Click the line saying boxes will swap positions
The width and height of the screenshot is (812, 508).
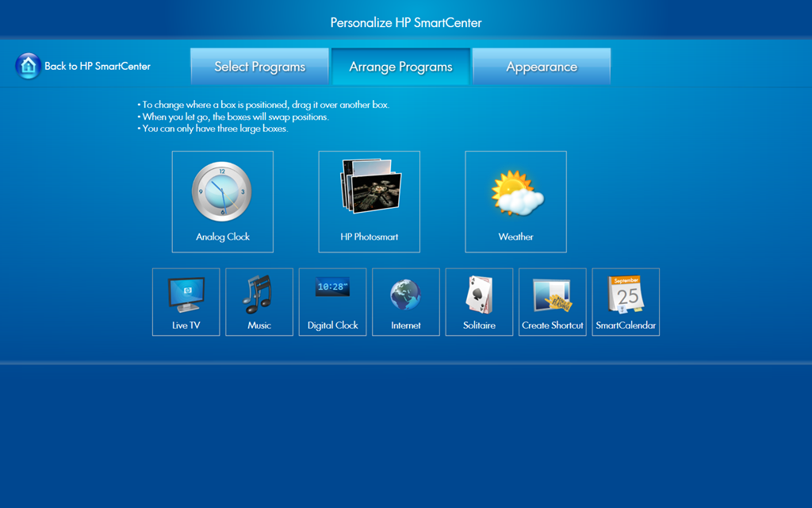233,117
